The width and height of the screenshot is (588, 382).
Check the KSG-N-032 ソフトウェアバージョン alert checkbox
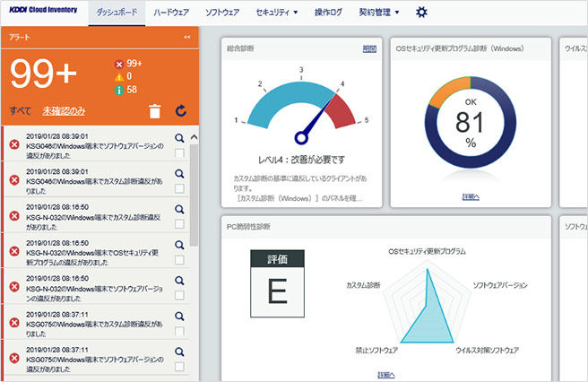(x=179, y=295)
